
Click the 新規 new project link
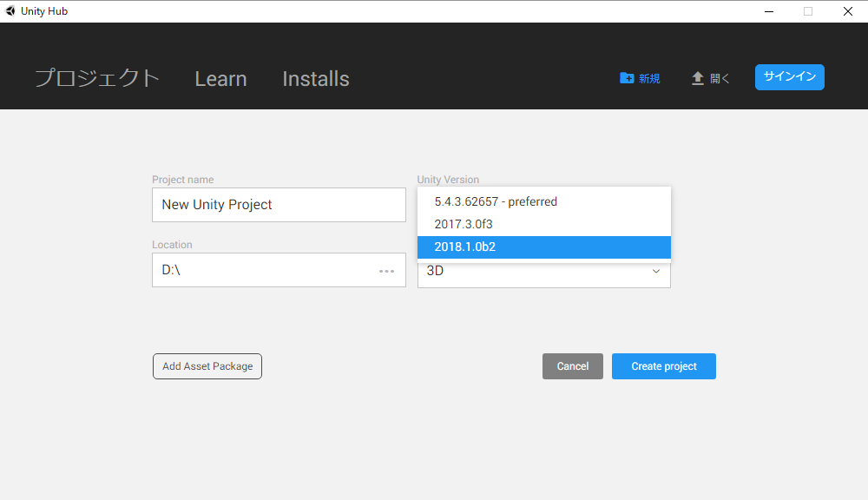pos(649,79)
